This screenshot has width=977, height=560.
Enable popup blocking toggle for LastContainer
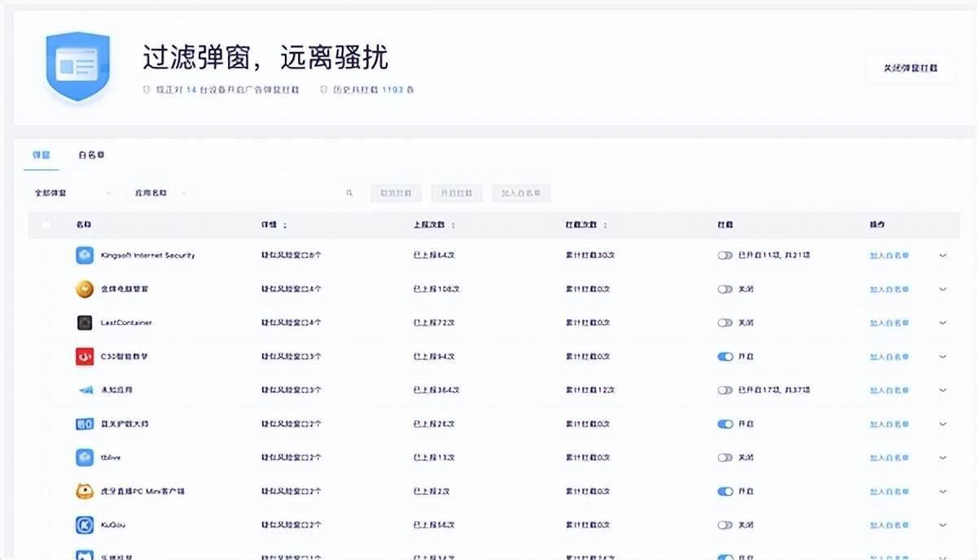pos(725,322)
